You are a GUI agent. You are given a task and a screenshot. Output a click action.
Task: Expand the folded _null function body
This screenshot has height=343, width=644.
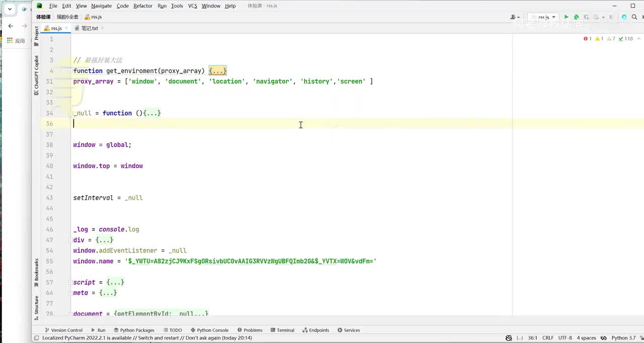[152, 113]
